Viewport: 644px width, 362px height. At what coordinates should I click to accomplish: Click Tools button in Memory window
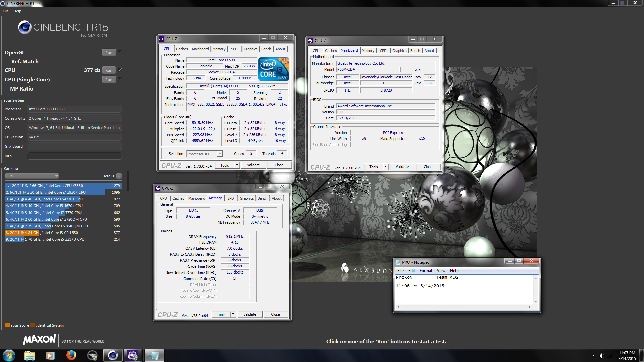click(x=221, y=314)
